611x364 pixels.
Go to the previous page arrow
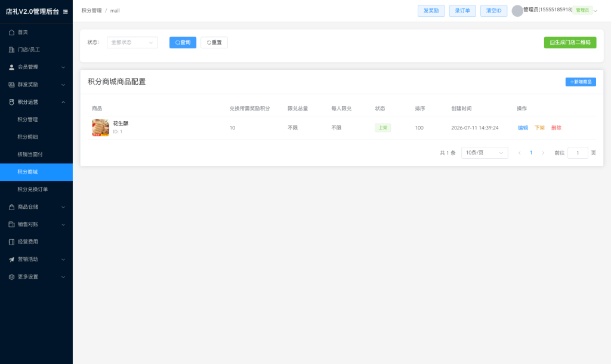[520, 153]
